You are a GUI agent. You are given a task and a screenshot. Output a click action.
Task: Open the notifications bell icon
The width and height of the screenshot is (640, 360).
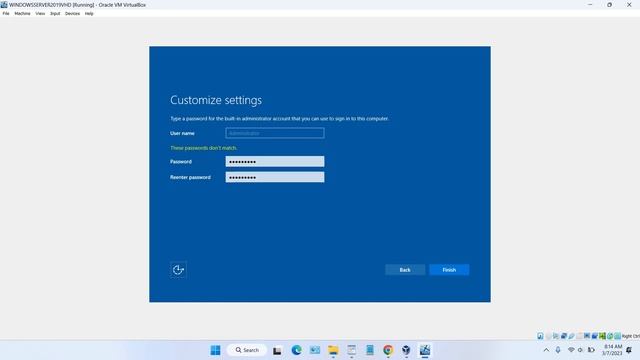click(629, 350)
